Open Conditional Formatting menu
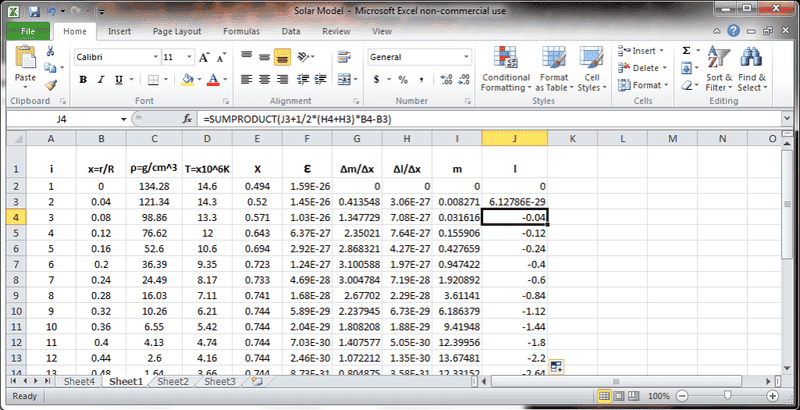800x410 pixels. pyautogui.click(x=506, y=69)
